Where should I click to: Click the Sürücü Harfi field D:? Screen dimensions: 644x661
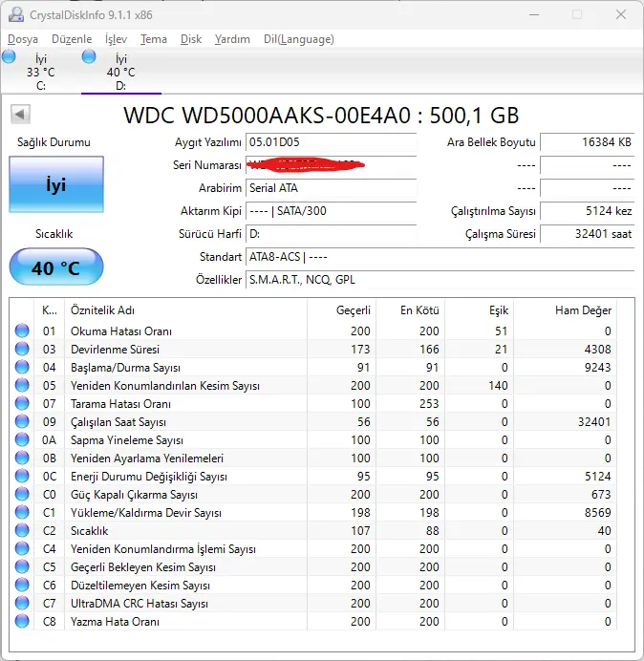coord(331,233)
